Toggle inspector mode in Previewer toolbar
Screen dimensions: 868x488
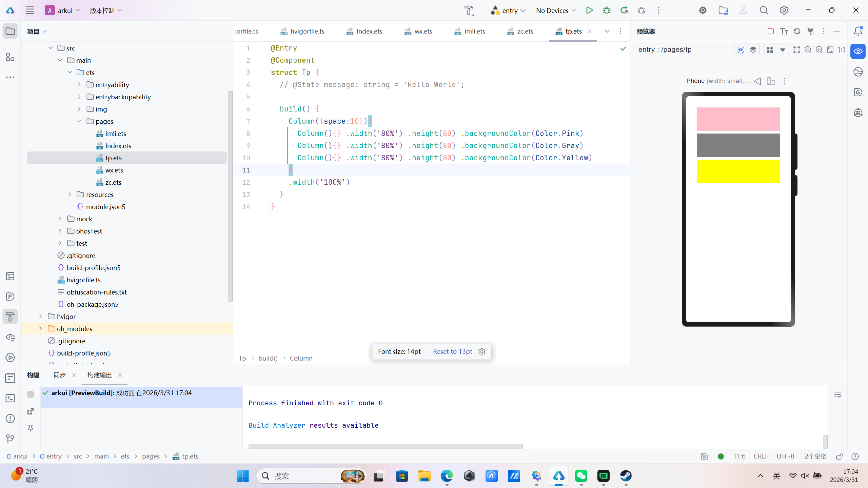click(741, 50)
